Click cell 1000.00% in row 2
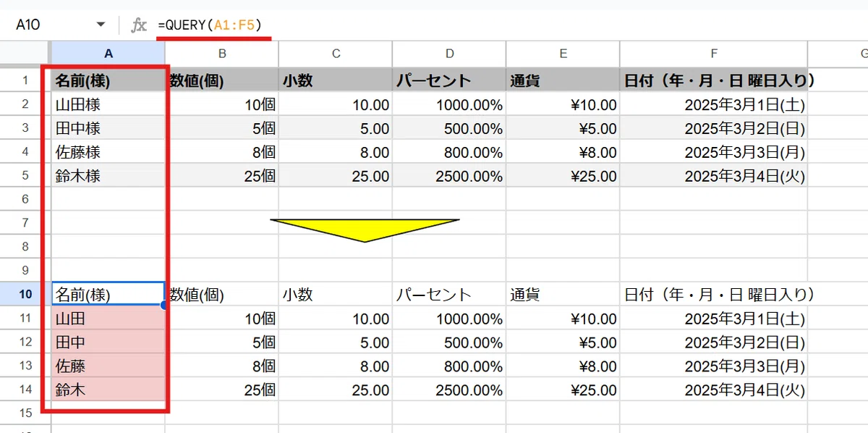The image size is (868, 433). coord(449,104)
